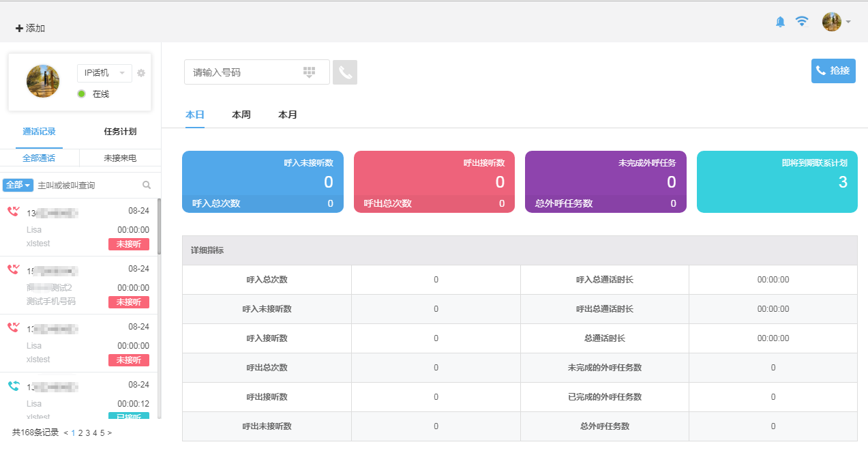
Task: Open the dial keypad icon
Action: tap(309, 72)
